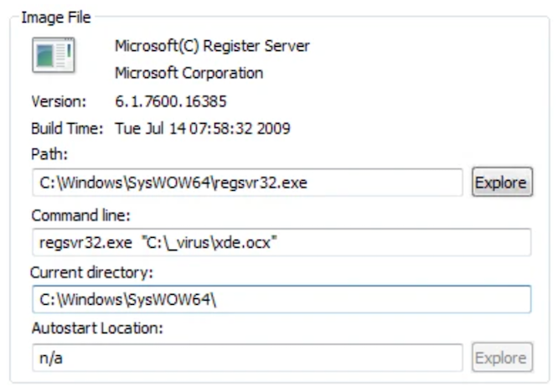Click the Microsoft(C) Register Server description
The image size is (558, 392).
212,47
